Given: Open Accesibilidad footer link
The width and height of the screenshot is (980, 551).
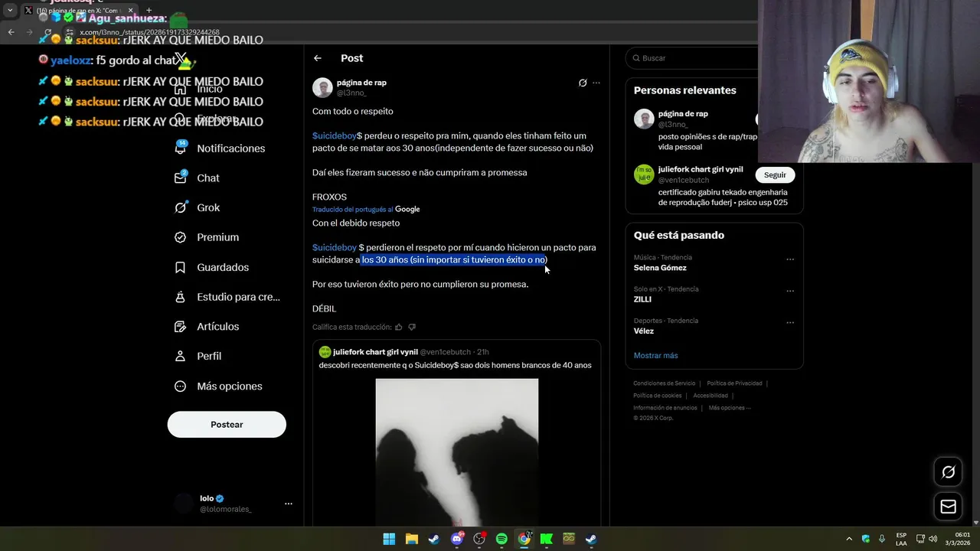Looking at the screenshot, I should pyautogui.click(x=710, y=396).
